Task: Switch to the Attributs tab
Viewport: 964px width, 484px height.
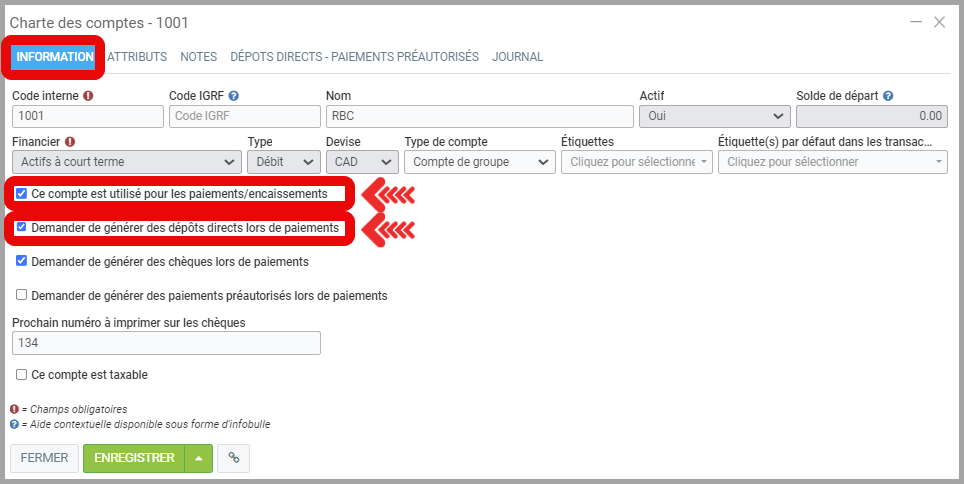Action: pos(137,57)
